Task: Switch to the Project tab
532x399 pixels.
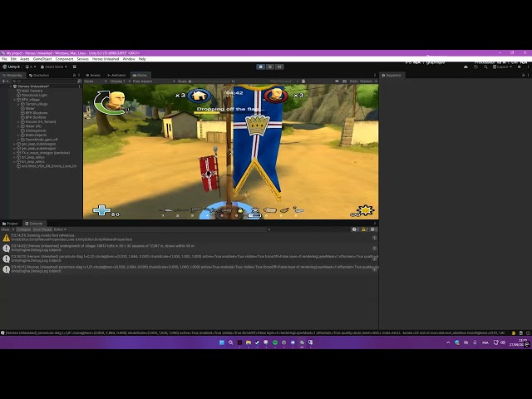Action: (x=10, y=224)
